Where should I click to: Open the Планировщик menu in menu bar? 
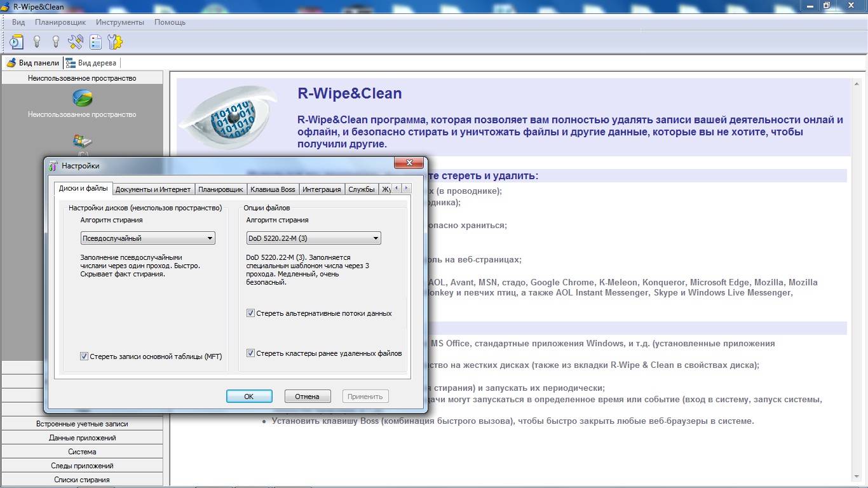click(60, 22)
